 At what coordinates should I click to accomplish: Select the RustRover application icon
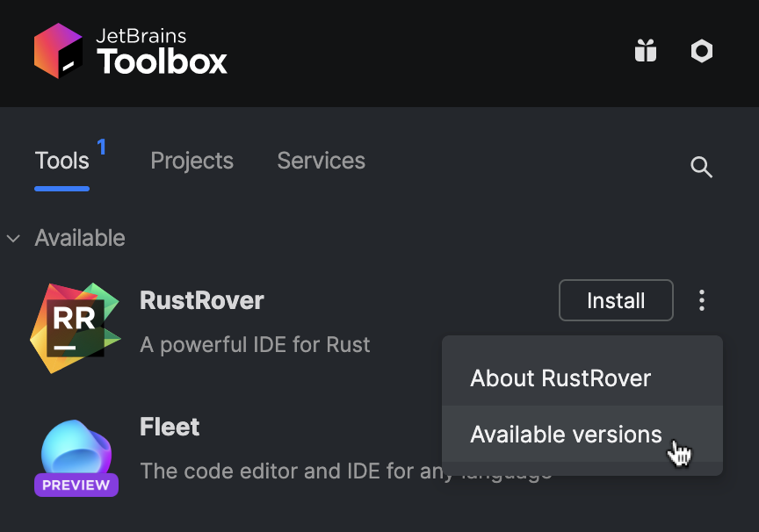(x=75, y=327)
